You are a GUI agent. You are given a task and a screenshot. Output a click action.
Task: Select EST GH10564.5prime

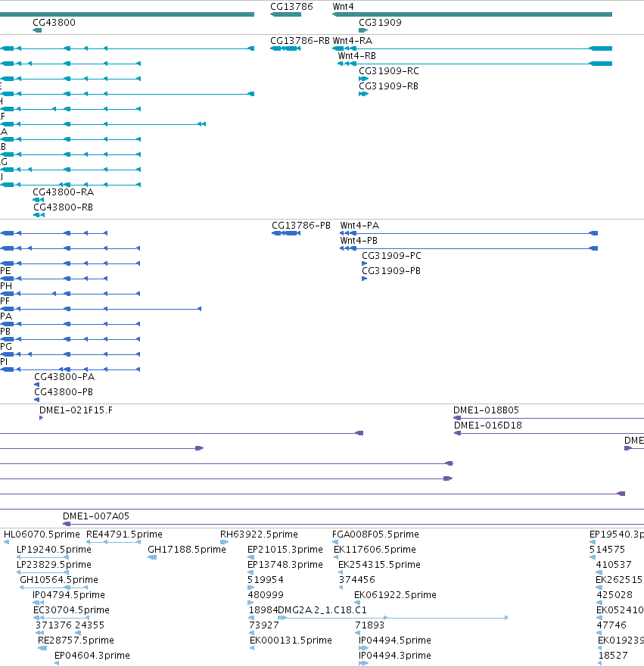click(x=59, y=580)
